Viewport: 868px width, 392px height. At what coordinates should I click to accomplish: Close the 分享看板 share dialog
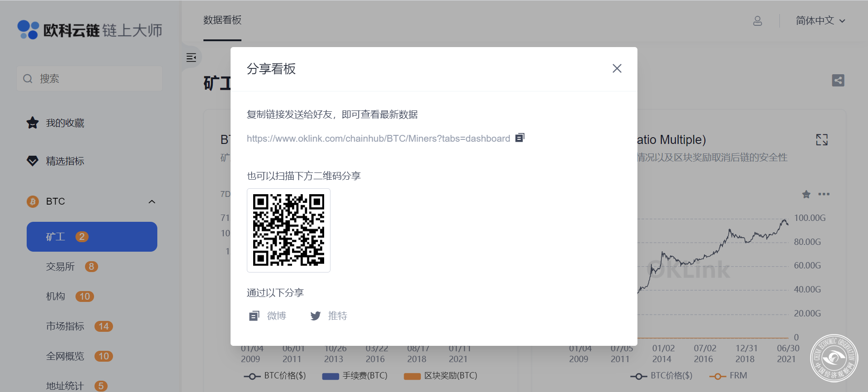click(617, 68)
